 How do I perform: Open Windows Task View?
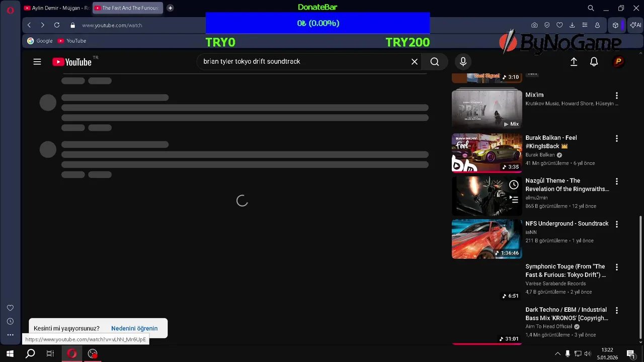(50, 354)
